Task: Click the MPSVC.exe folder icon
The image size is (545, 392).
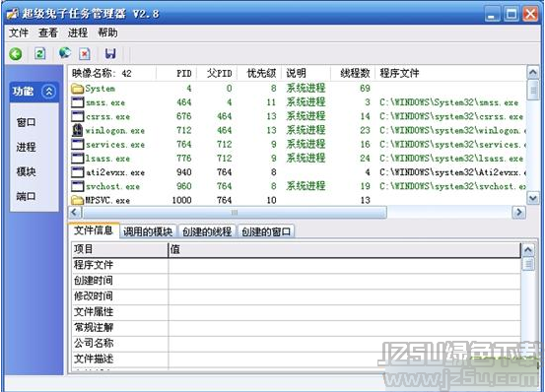Action: 77,200
